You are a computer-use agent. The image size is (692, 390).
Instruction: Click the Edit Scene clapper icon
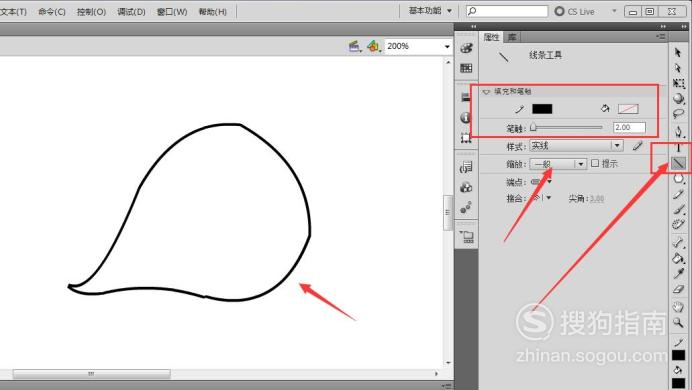click(x=355, y=46)
